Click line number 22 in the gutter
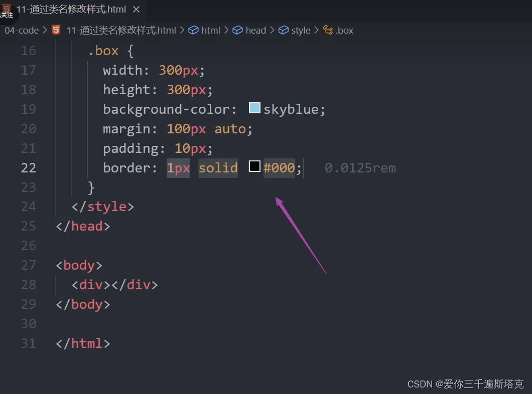532x394 pixels. [29, 168]
